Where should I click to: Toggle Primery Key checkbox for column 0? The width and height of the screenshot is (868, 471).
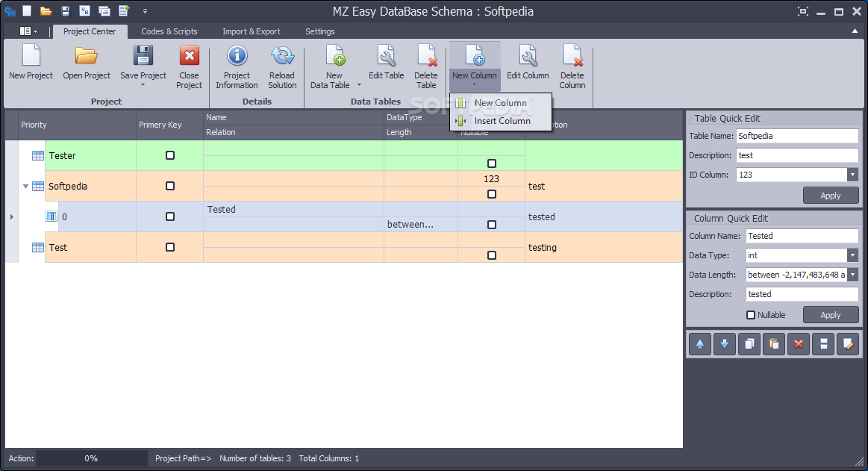(170, 216)
